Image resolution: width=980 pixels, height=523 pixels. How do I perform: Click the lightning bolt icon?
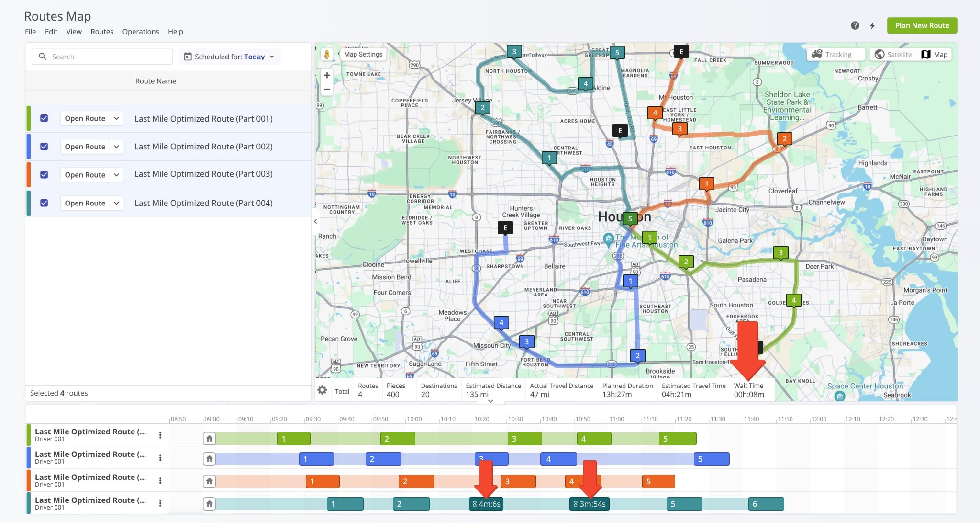[x=872, y=25]
